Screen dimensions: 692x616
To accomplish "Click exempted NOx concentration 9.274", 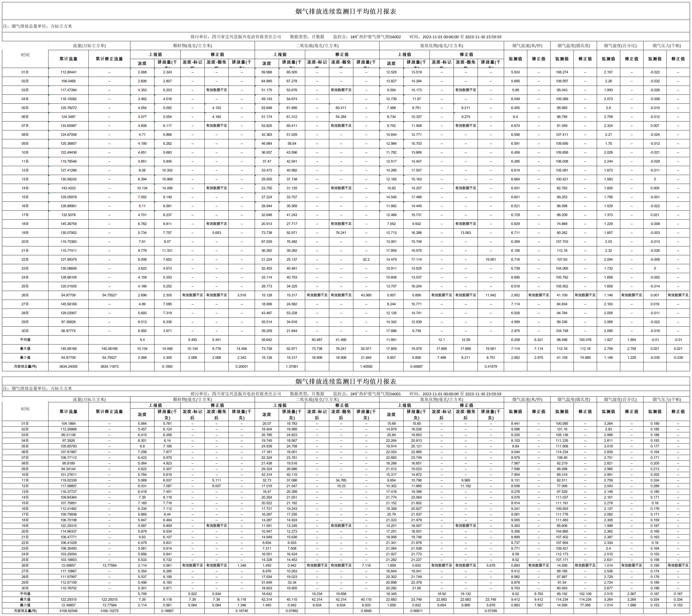I will 466,117.
